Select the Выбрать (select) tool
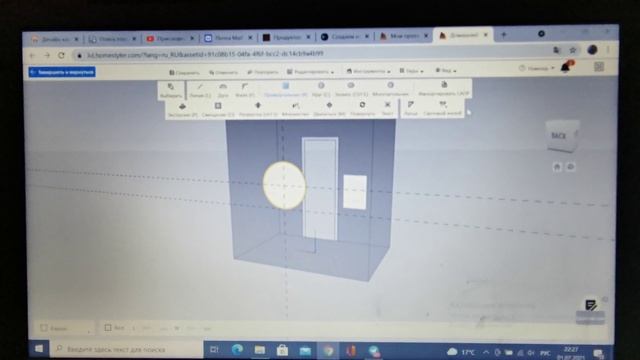 pos(171,90)
